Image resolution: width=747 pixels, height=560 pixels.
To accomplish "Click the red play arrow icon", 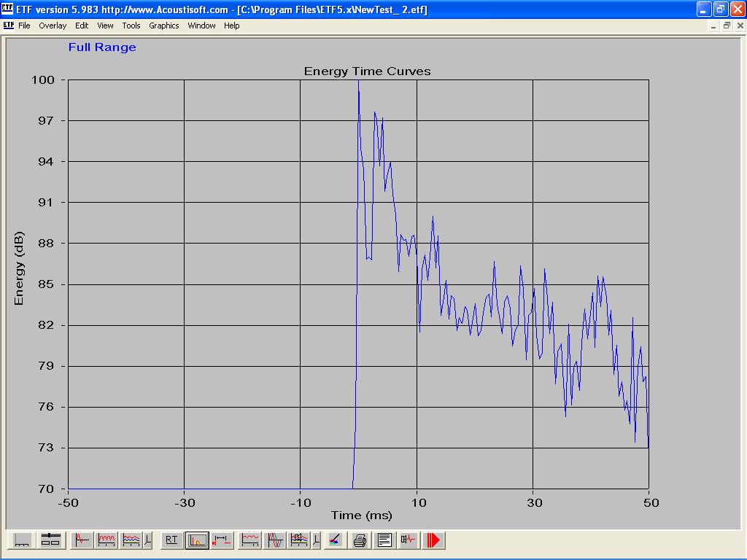I will [x=434, y=540].
